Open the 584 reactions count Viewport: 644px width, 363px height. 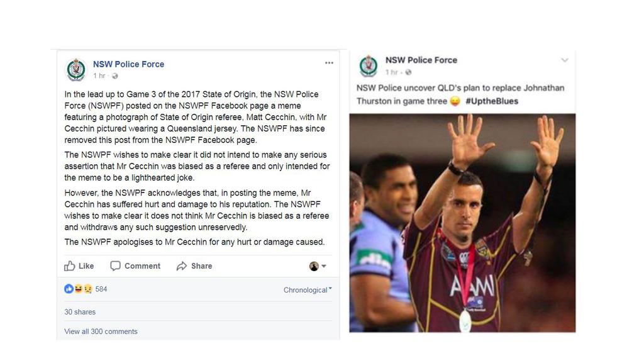(x=101, y=289)
